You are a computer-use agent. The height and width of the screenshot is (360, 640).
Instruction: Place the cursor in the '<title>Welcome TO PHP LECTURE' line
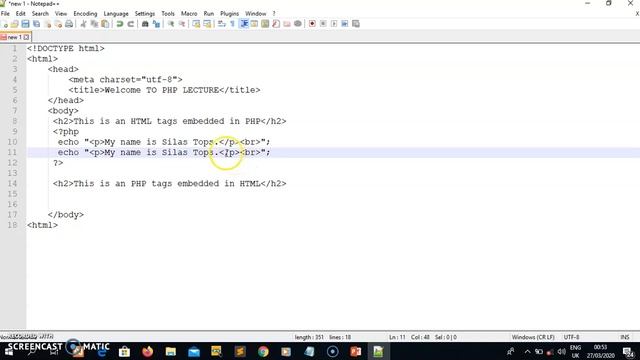164,90
